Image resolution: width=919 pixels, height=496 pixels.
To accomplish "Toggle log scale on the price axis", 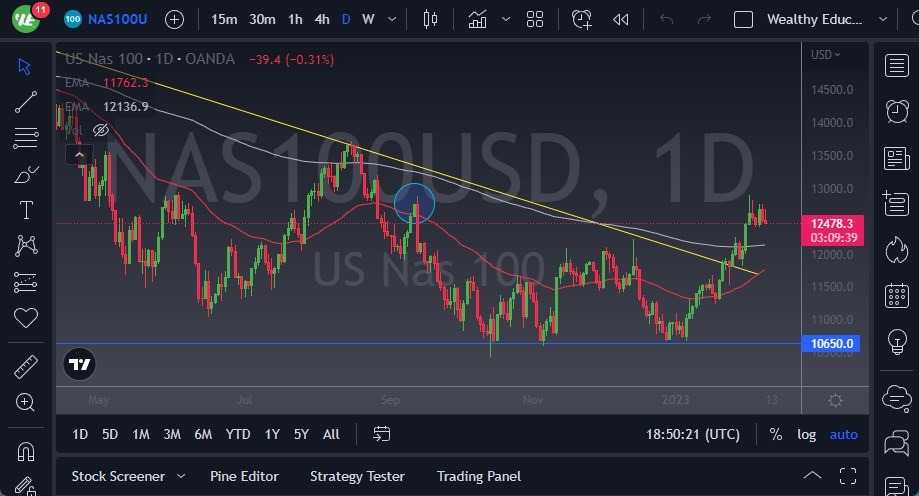I will coord(806,434).
